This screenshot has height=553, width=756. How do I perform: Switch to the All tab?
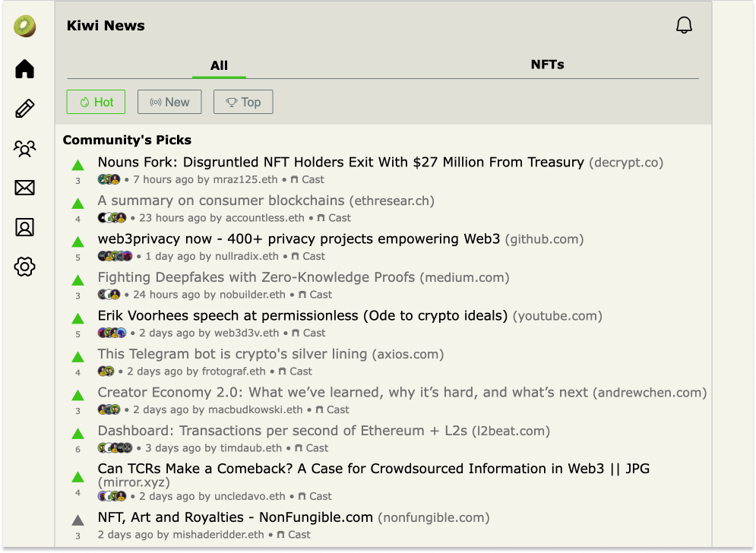tap(219, 65)
